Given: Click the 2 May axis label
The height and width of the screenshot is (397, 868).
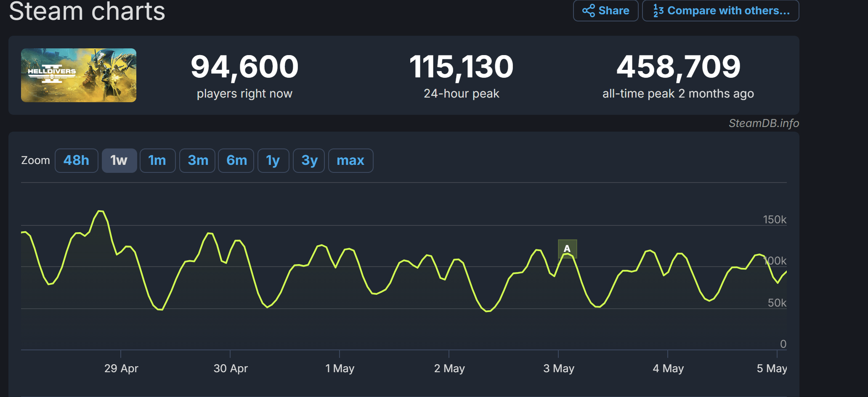Looking at the screenshot, I should pyautogui.click(x=449, y=368).
